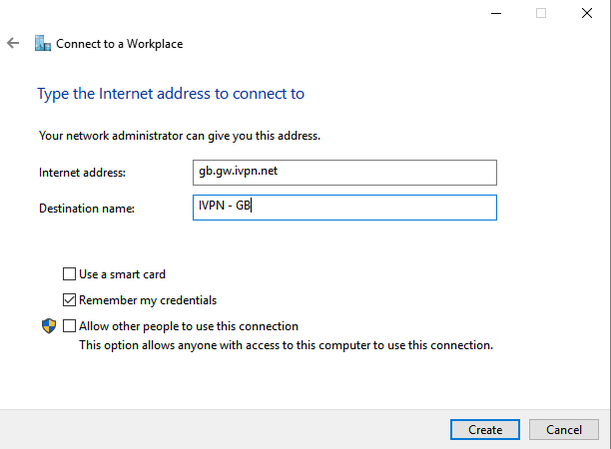Image resolution: width=611 pixels, height=449 pixels.
Task: Click the "Connect to a Workplace" title text
Action: point(119,44)
